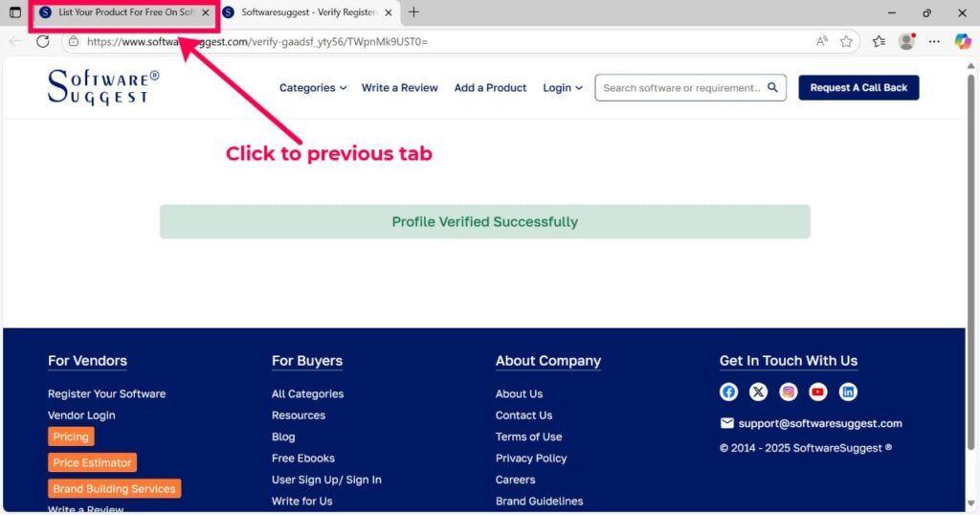Refresh the current page
The image size is (980, 515).
click(42, 42)
